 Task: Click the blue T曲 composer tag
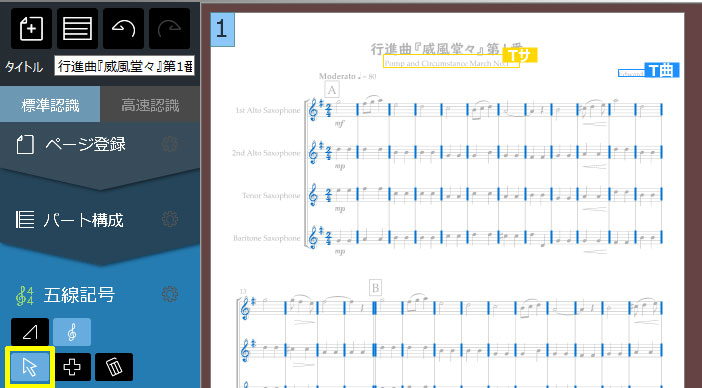click(662, 70)
